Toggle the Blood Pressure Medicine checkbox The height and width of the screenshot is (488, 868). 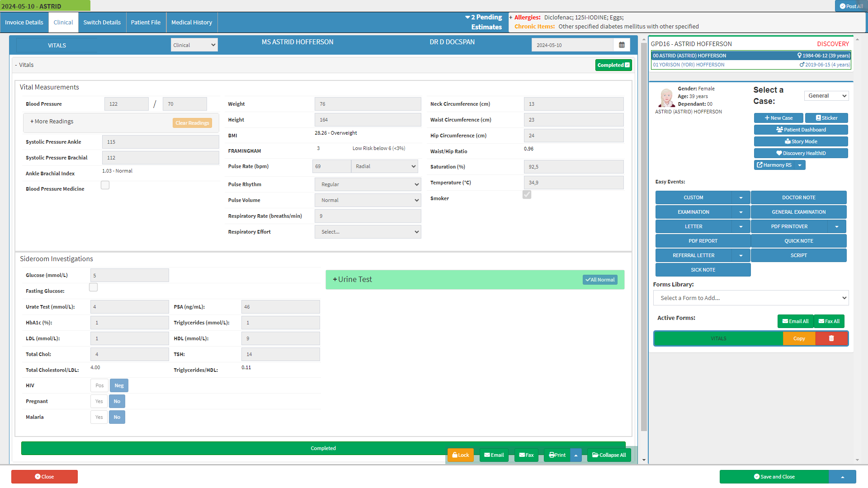coord(105,185)
